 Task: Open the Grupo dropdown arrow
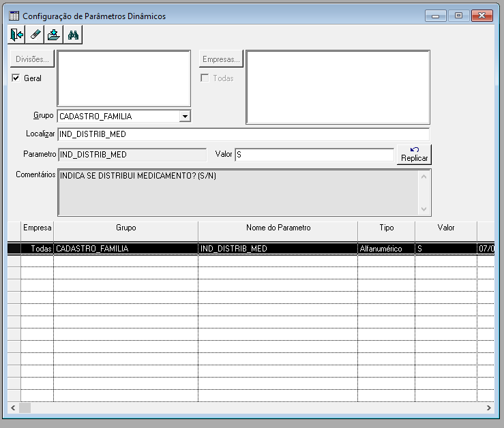click(185, 116)
